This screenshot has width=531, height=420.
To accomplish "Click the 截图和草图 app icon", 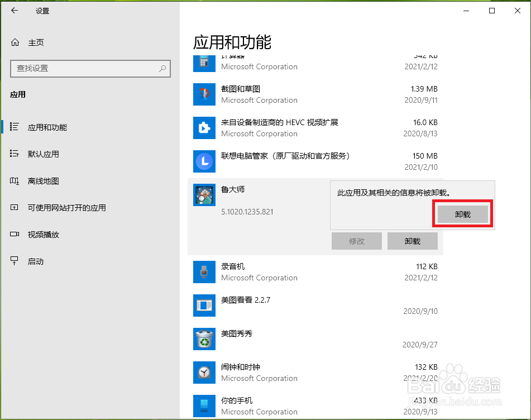I will [x=204, y=94].
